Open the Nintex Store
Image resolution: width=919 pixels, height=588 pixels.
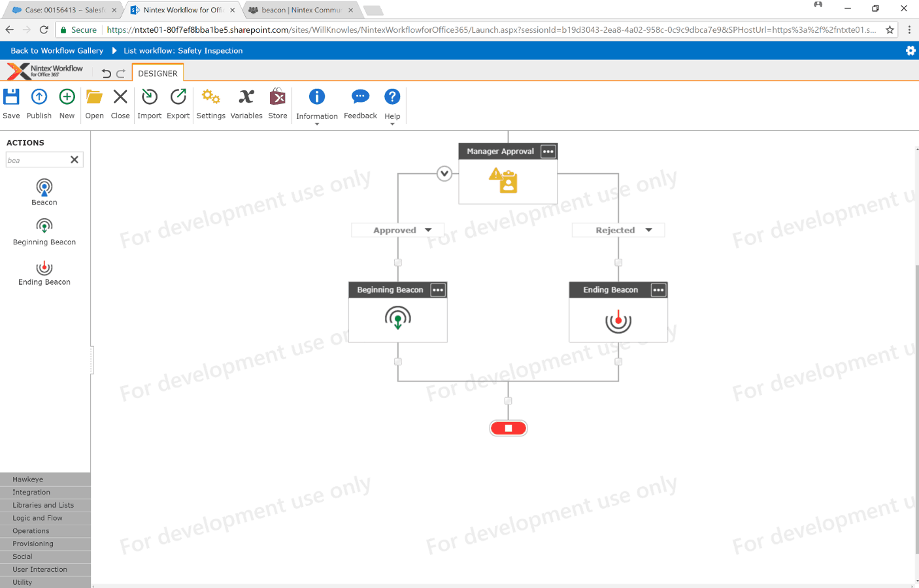(278, 104)
